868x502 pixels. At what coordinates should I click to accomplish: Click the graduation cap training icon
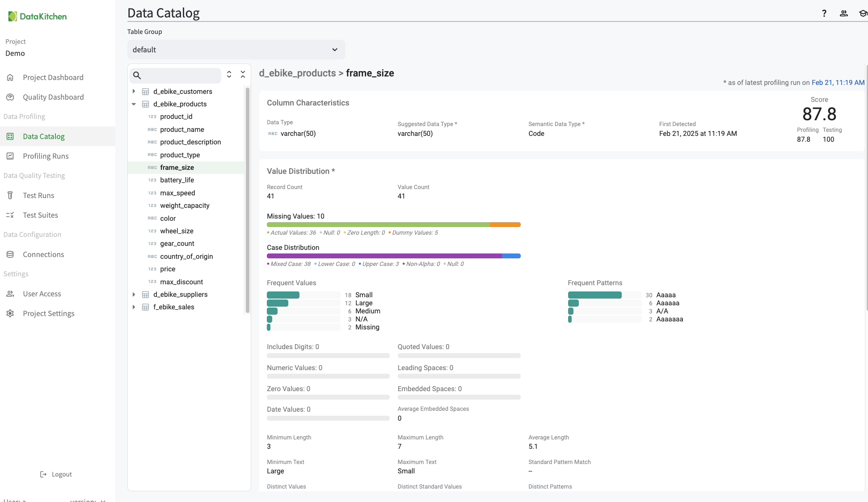click(x=863, y=13)
